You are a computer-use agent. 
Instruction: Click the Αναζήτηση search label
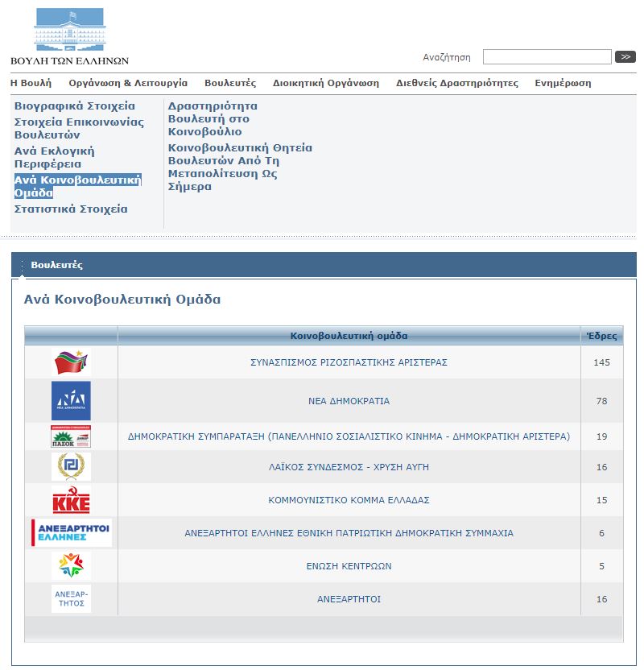pos(447,57)
